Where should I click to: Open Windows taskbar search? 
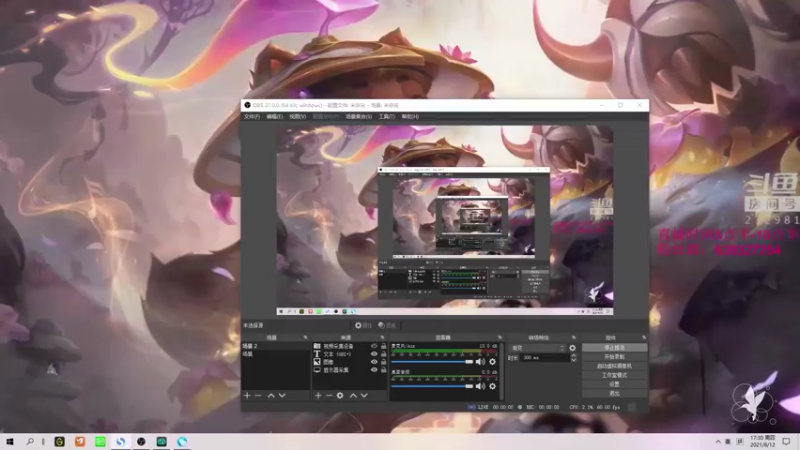click(x=30, y=441)
